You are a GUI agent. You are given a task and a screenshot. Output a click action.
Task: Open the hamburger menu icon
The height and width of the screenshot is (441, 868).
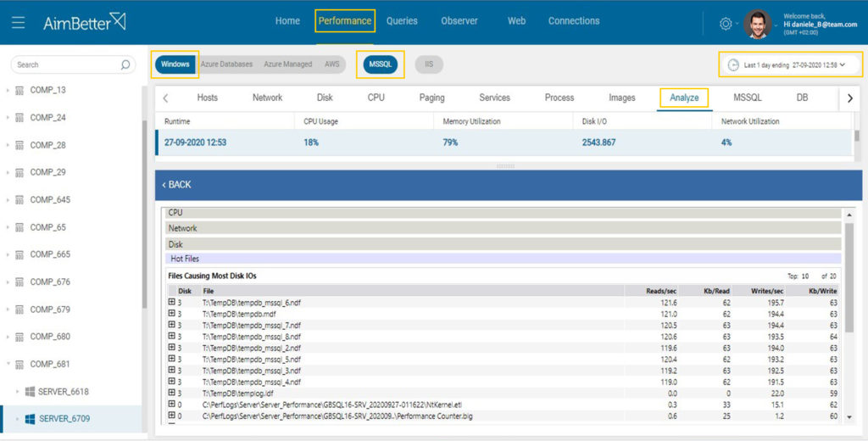pyautogui.click(x=19, y=23)
